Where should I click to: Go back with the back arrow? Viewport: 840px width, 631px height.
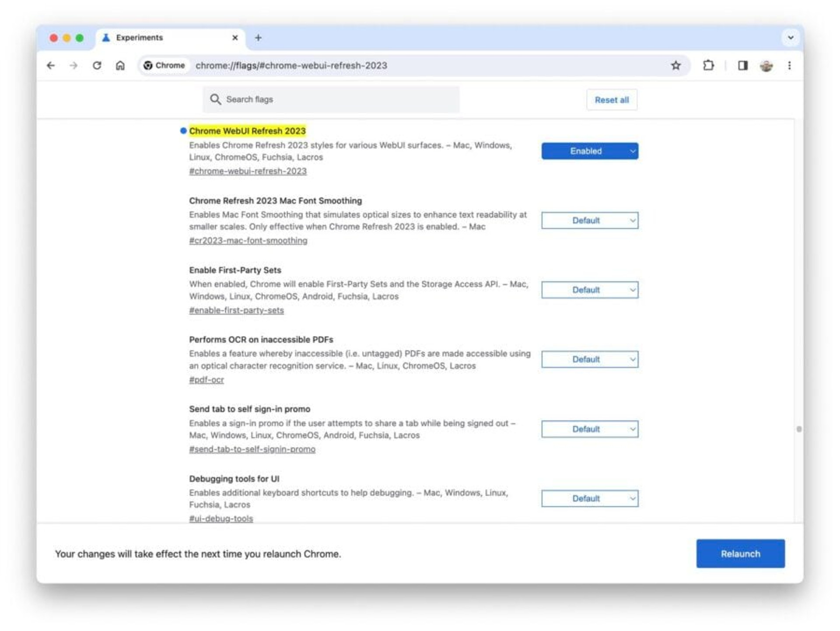[51, 66]
